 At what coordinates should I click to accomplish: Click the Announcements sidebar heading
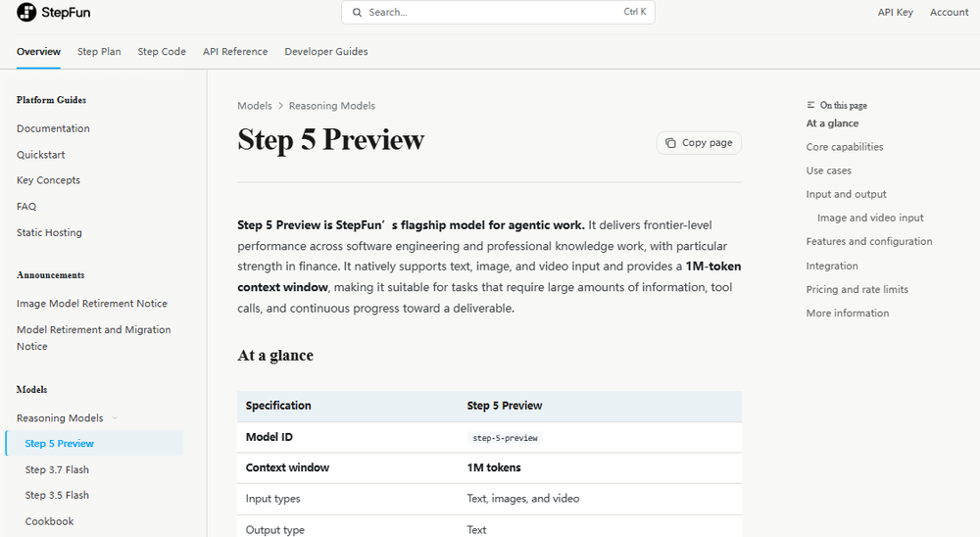pos(51,275)
